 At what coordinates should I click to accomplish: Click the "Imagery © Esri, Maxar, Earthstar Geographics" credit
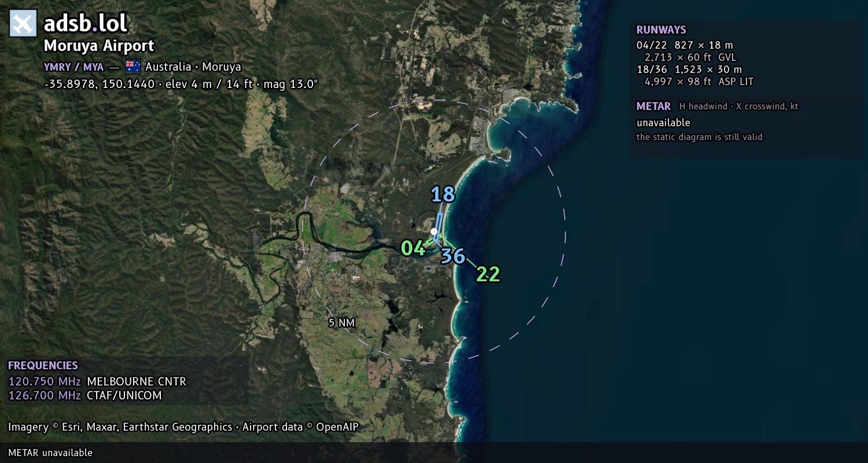click(120, 427)
